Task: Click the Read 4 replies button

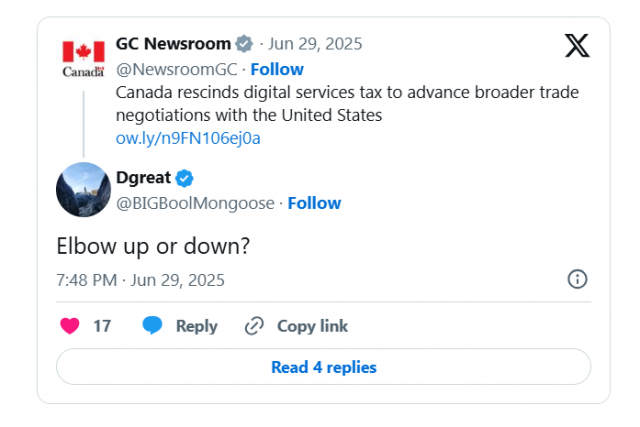Action: pyautogui.click(x=323, y=367)
